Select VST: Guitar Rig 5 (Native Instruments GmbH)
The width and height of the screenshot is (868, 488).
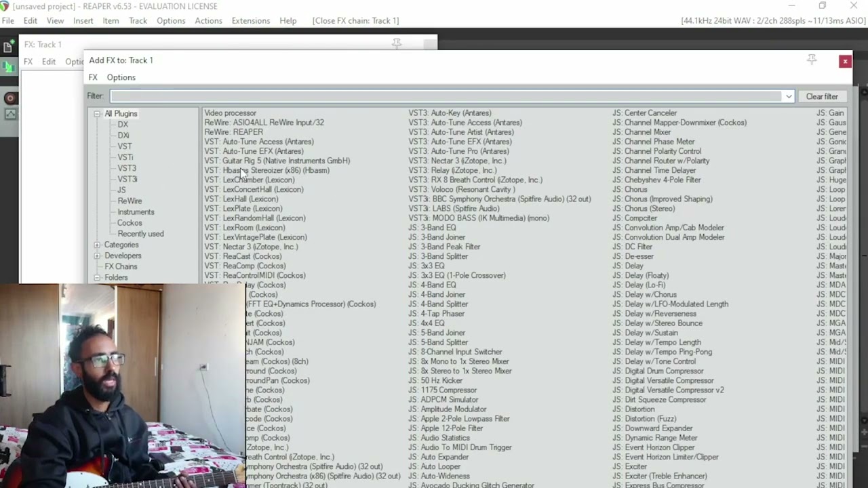277,161
